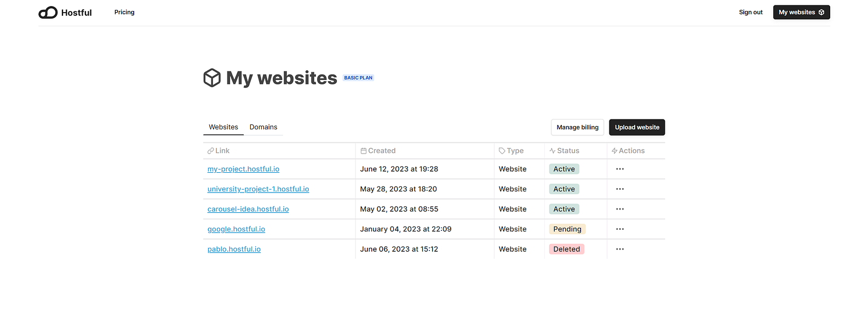Image resolution: width=868 pixels, height=329 pixels.
Task: Open the Pricing page
Action: 124,12
